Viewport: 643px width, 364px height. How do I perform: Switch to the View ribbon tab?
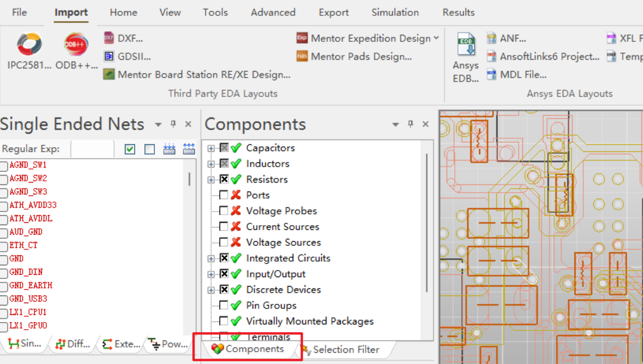[170, 12]
